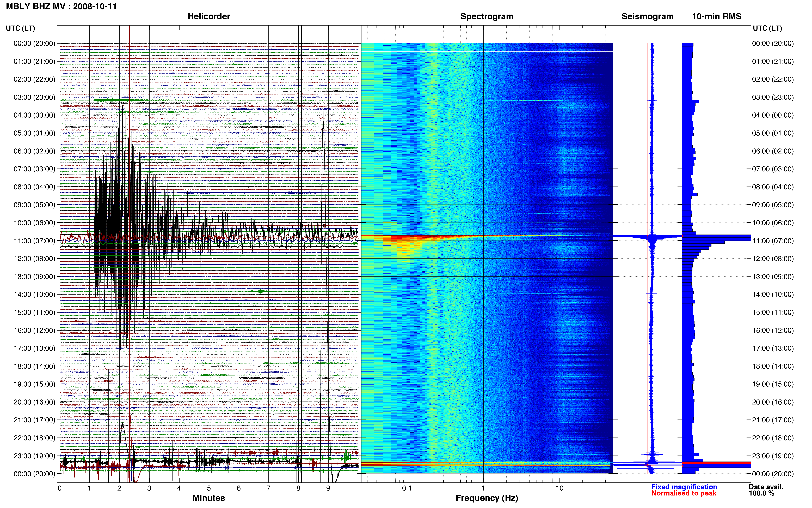Click right time label '08:00 (04:00)'
This screenshot has width=812, height=508.
(x=773, y=187)
